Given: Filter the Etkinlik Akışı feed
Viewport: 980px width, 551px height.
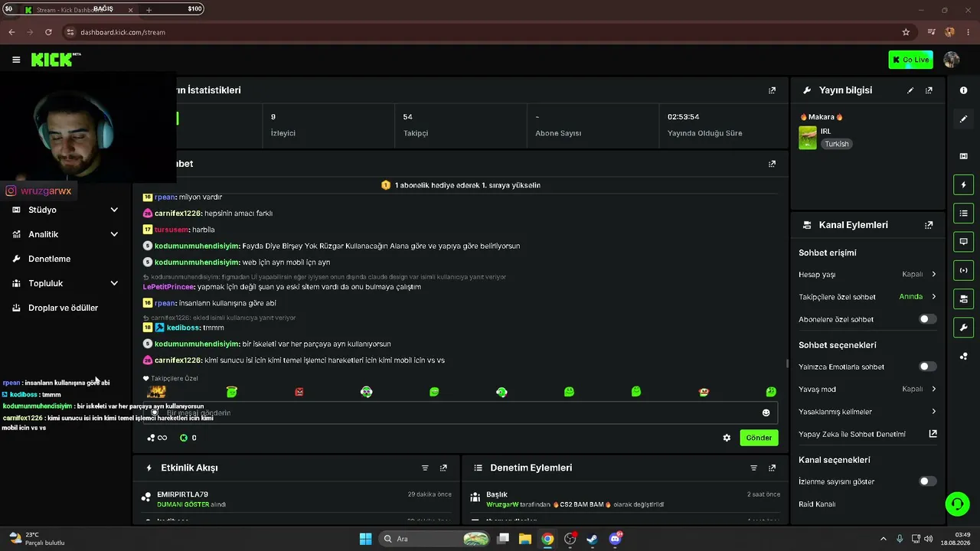Looking at the screenshot, I should [x=425, y=468].
